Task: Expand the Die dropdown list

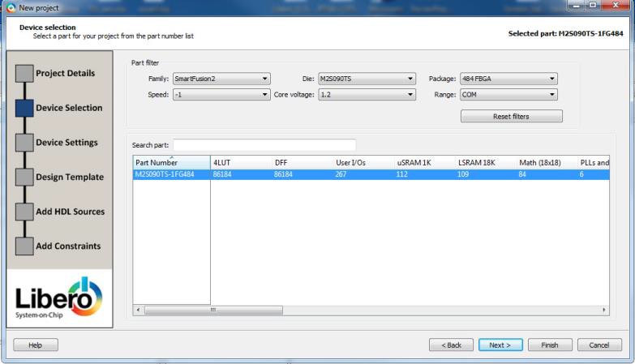Action: 367,79
